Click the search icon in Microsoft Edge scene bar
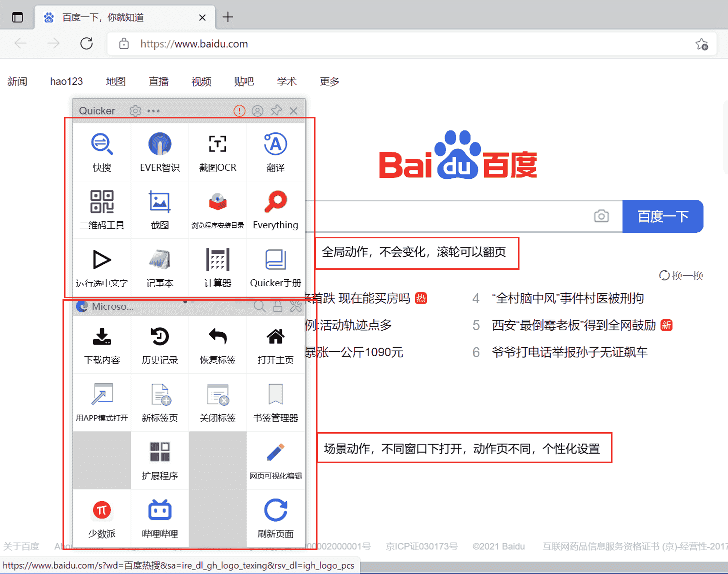Screen dimensions: 728x574 (259, 306)
